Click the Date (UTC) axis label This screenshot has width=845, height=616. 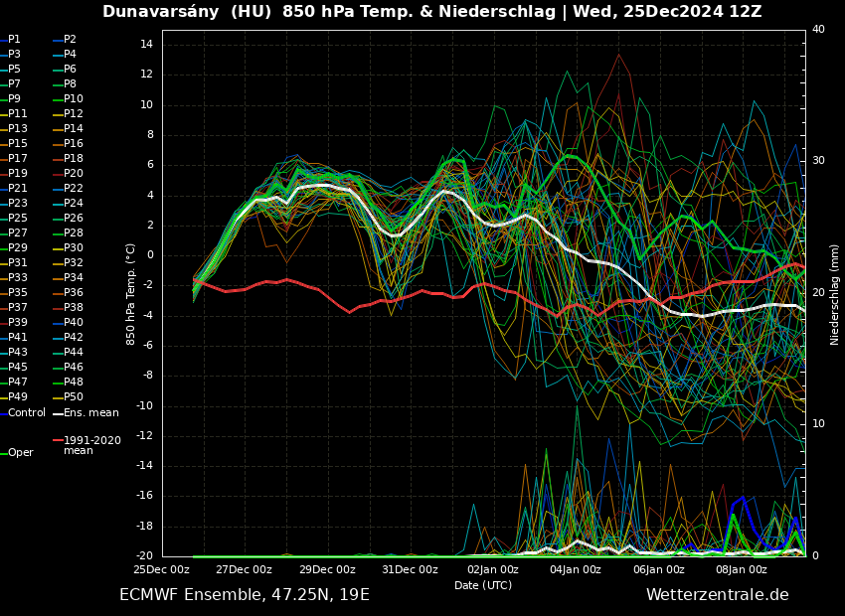pyautogui.click(x=483, y=585)
